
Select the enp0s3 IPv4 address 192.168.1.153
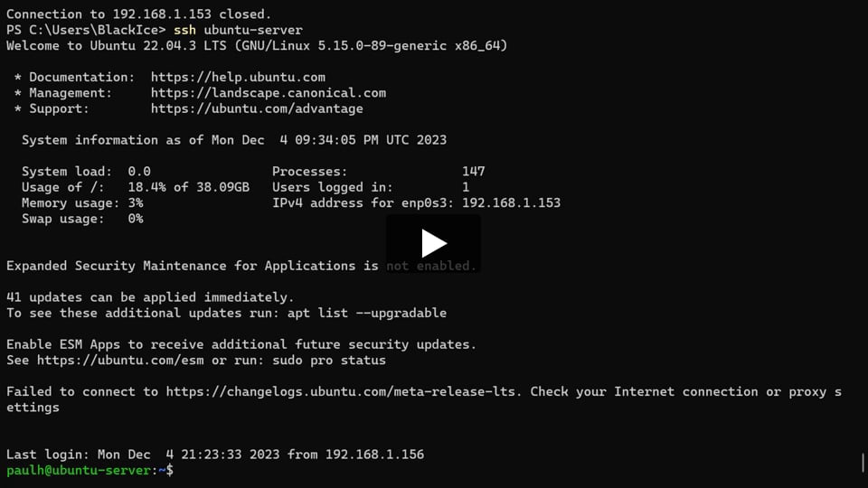511,203
